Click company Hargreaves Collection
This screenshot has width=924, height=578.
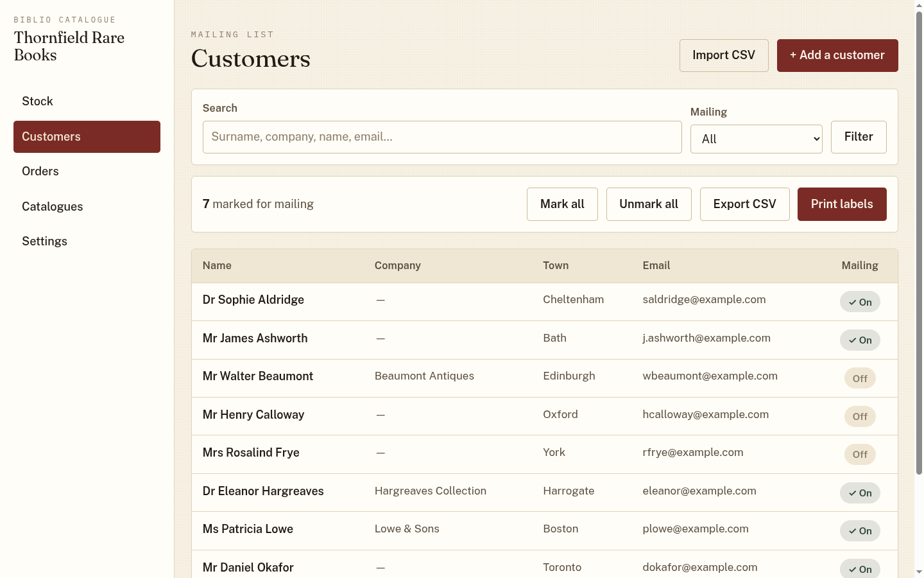tap(431, 491)
